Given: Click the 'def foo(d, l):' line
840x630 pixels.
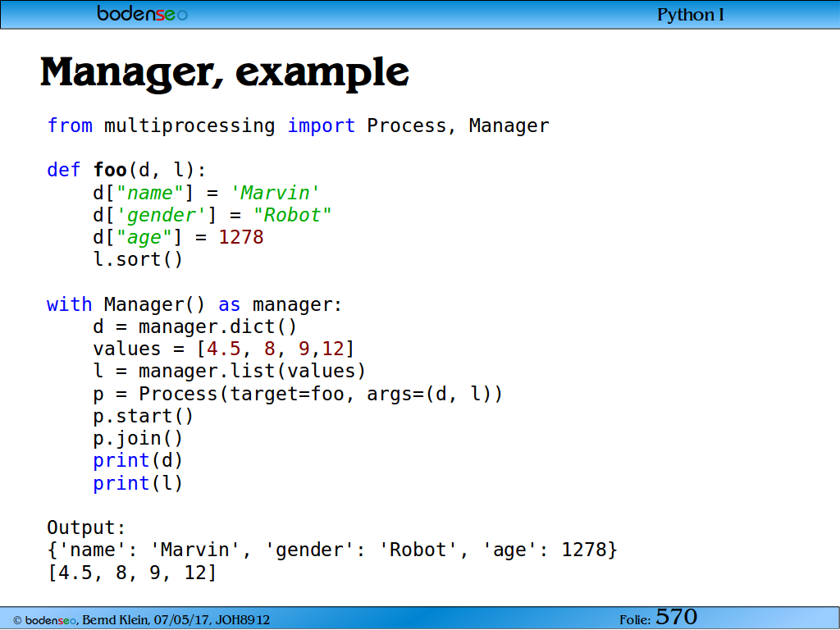Looking at the screenshot, I should point(126,171).
